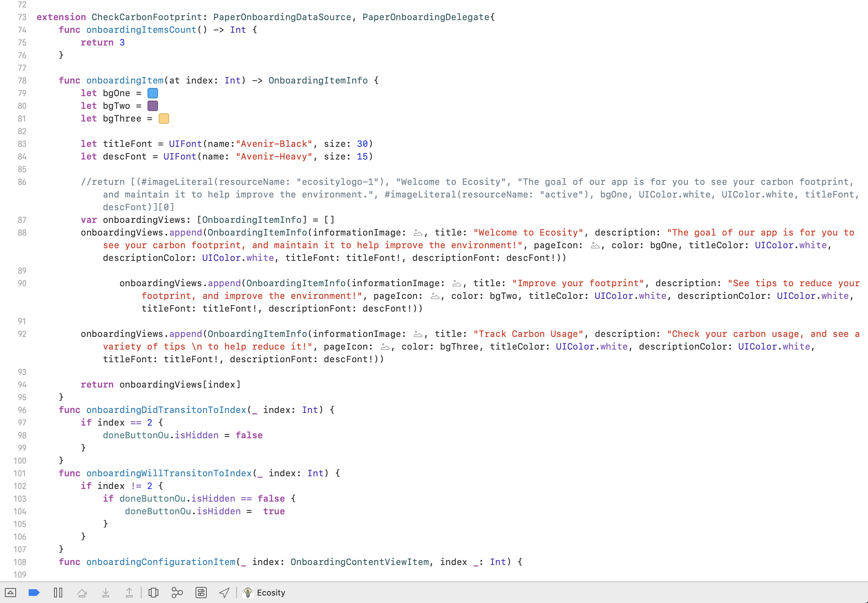Open the yellow bgThree color literal

(164, 119)
